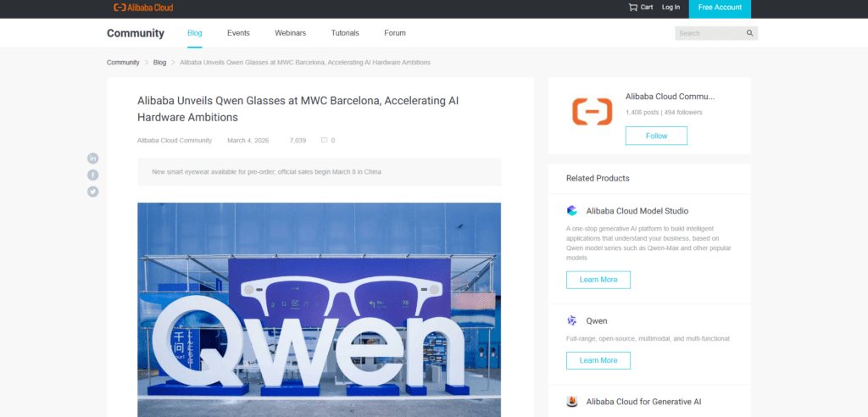Open the Tutorials tab
The width and height of the screenshot is (868, 417).
click(346, 33)
